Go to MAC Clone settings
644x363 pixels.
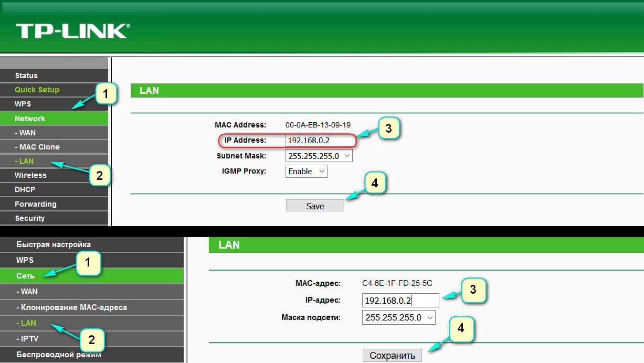point(37,147)
